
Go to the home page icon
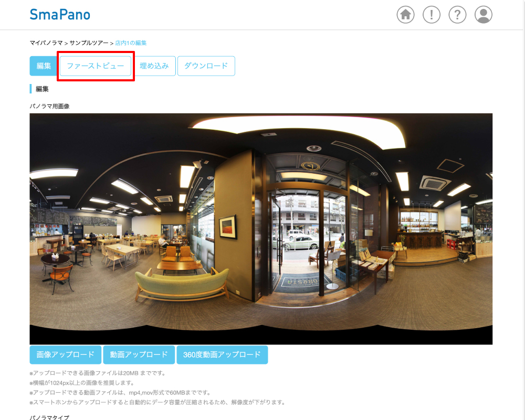tap(405, 15)
